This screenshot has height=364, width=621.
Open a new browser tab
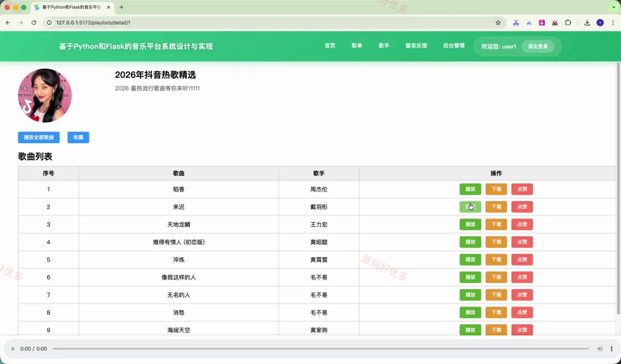coord(121,7)
